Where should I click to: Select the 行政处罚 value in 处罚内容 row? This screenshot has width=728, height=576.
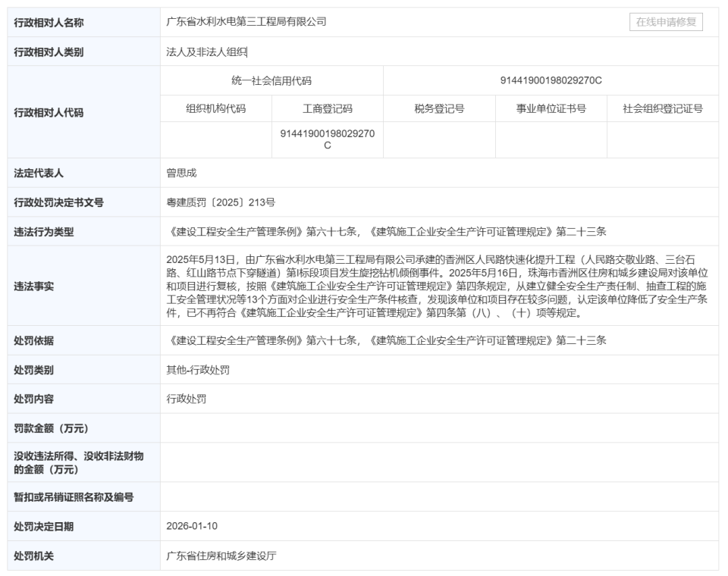pyautogui.click(x=187, y=399)
